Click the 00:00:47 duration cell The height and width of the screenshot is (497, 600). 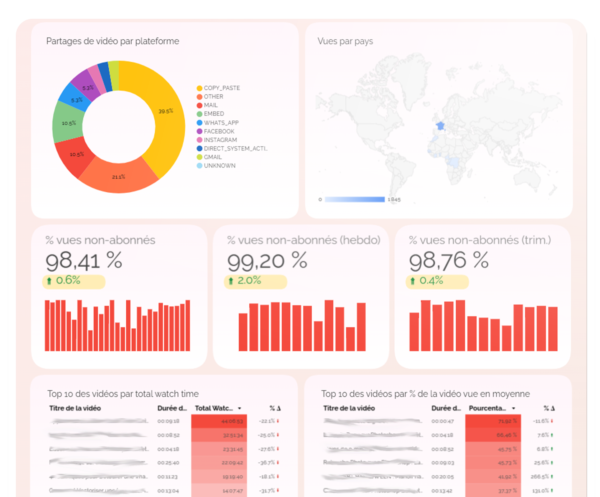click(x=442, y=421)
